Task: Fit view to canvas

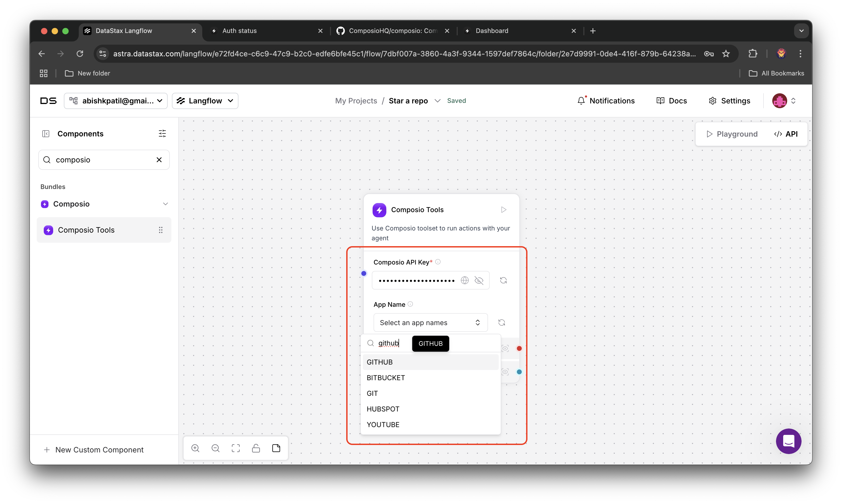Action: tap(236, 448)
